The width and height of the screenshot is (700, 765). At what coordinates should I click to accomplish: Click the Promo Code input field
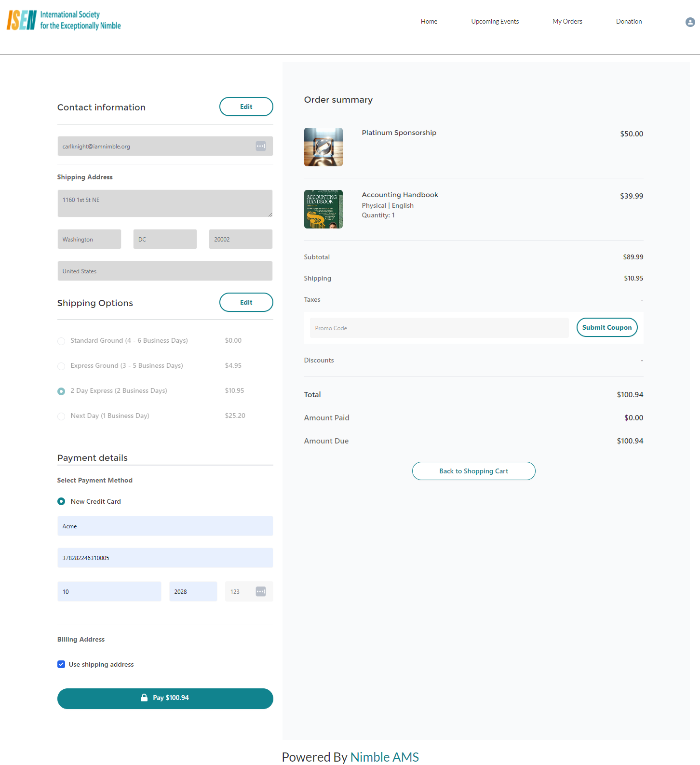[439, 328]
